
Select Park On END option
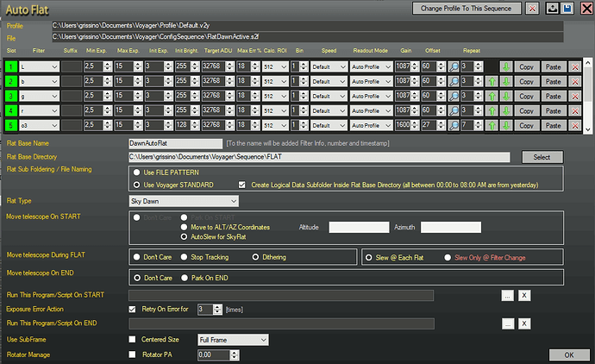point(185,278)
